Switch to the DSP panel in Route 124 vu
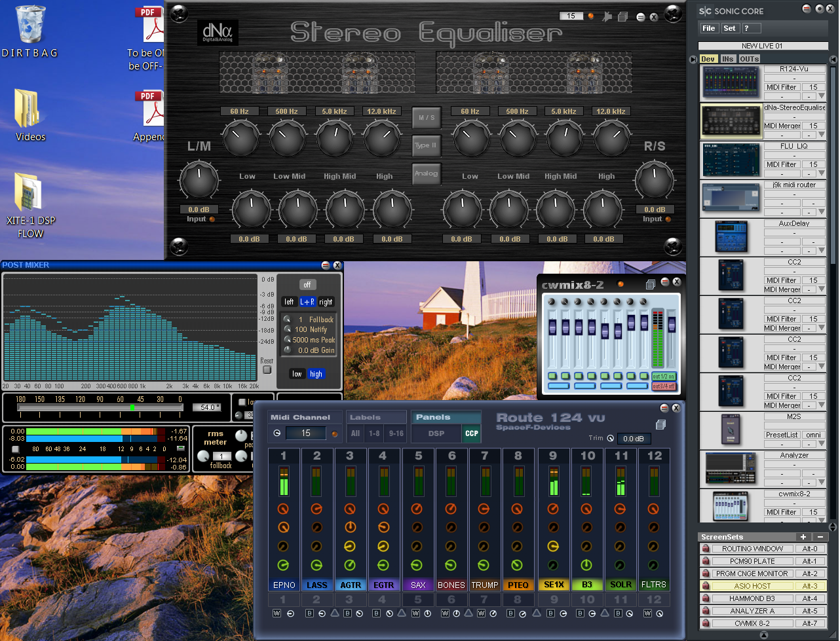Image resolution: width=840 pixels, height=641 pixels. coord(436,433)
